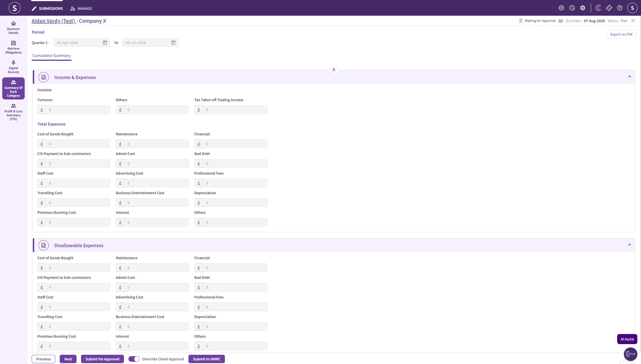
Task: Click the Previous button
Action: (43, 359)
